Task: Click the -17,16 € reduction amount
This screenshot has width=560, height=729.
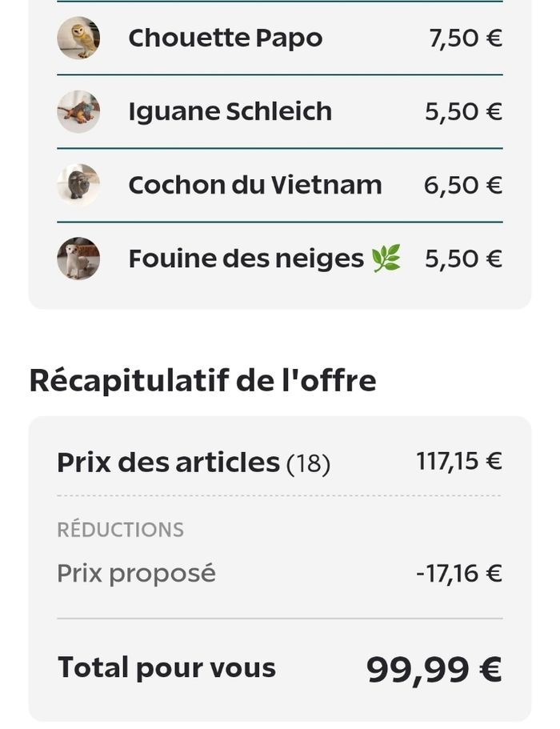Action: [458, 573]
